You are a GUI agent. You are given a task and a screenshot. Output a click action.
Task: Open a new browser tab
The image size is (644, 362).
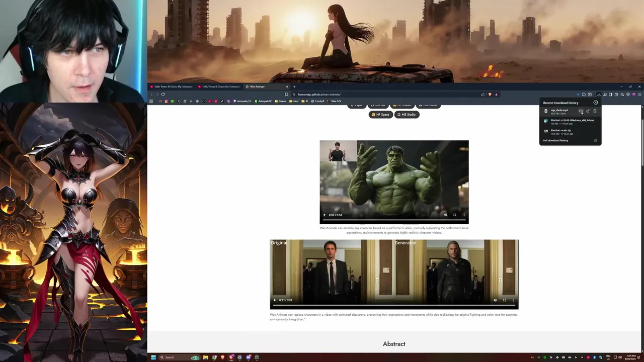(294, 86)
